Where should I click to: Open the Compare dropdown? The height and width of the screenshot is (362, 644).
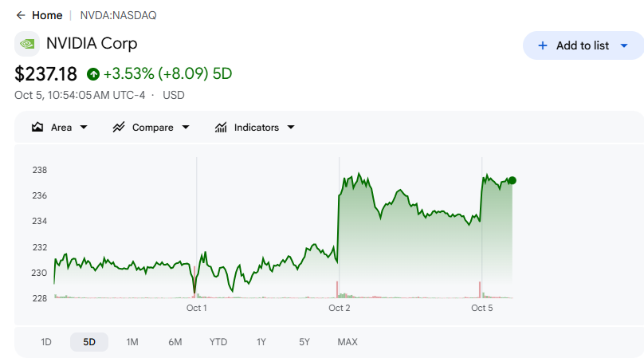point(151,128)
